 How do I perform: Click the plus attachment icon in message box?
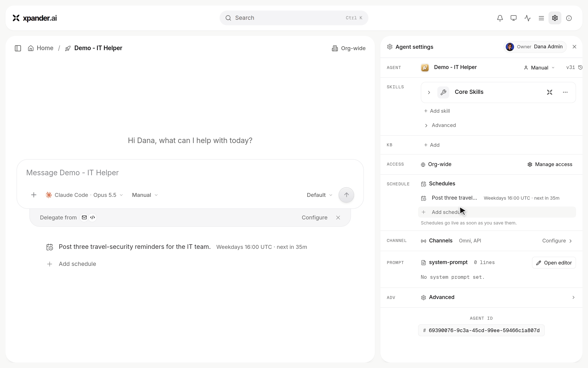click(34, 195)
